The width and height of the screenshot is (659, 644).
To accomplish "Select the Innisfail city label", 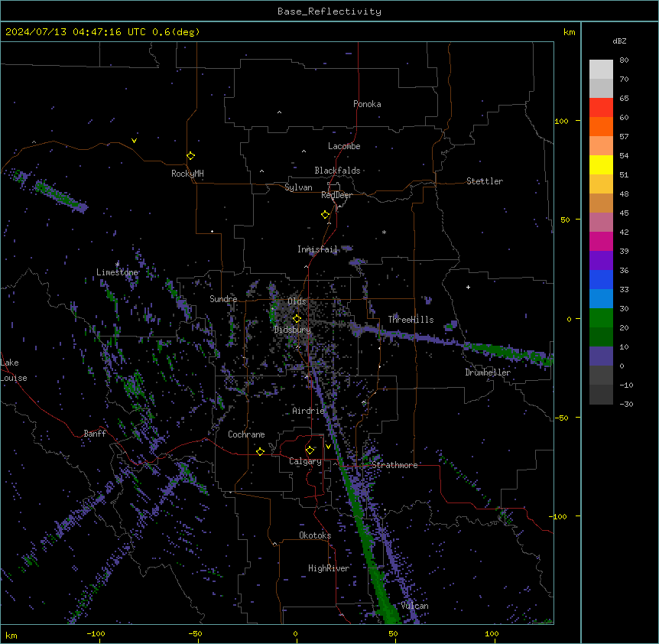I will (317, 249).
